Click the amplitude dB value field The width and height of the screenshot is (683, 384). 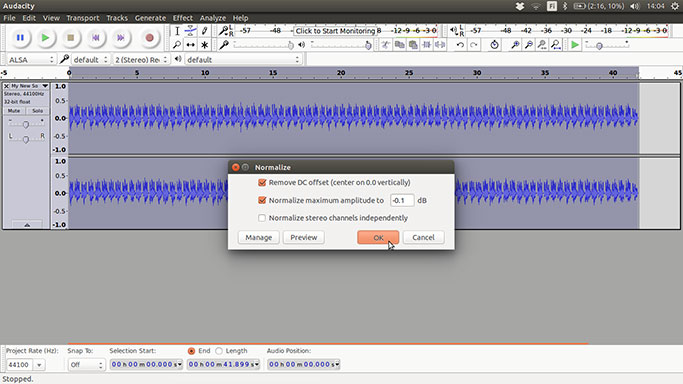402,200
